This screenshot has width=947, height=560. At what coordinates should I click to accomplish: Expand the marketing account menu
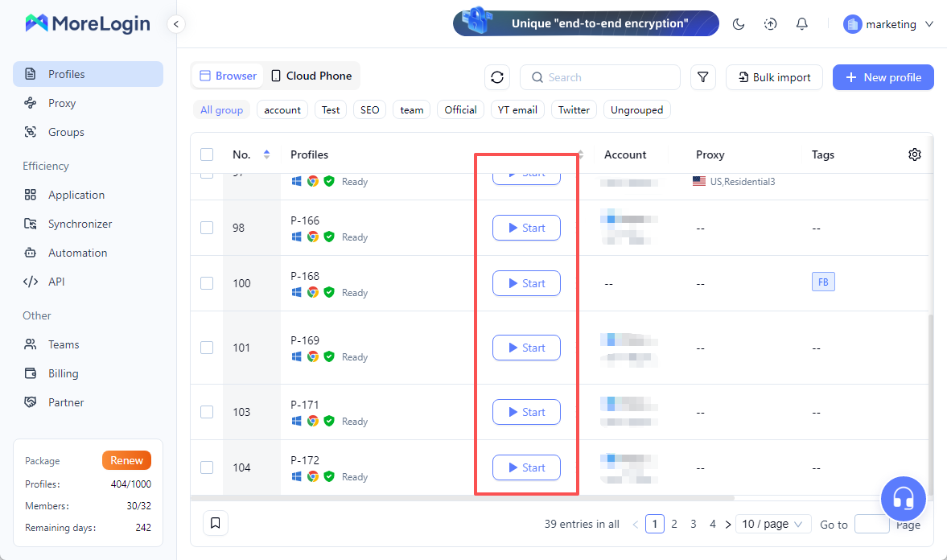coord(889,24)
